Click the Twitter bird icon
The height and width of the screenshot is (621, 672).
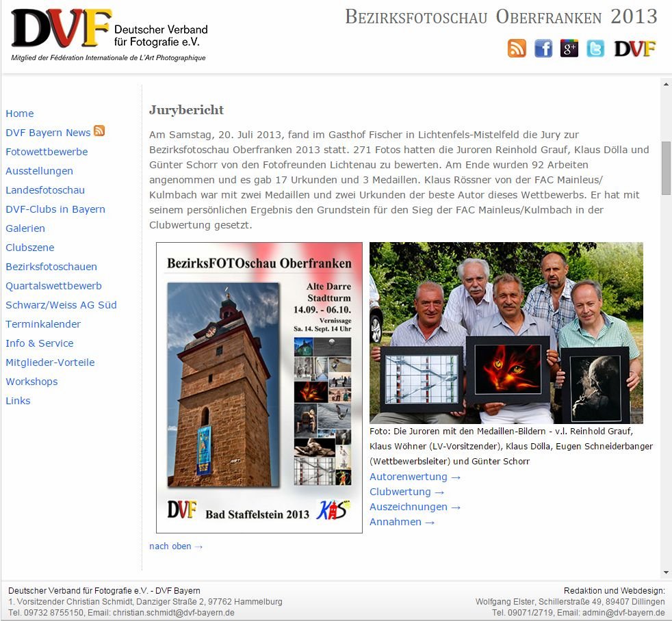[x=595, y=49]
